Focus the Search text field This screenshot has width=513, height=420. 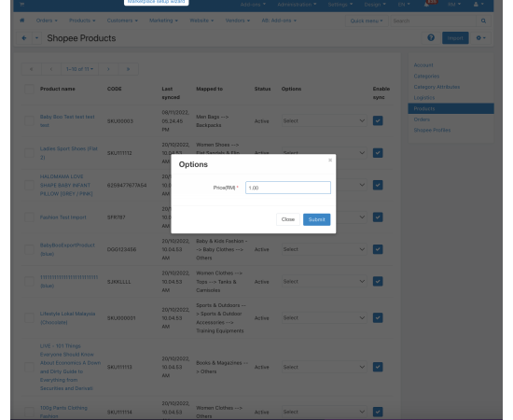click(433, 21)
